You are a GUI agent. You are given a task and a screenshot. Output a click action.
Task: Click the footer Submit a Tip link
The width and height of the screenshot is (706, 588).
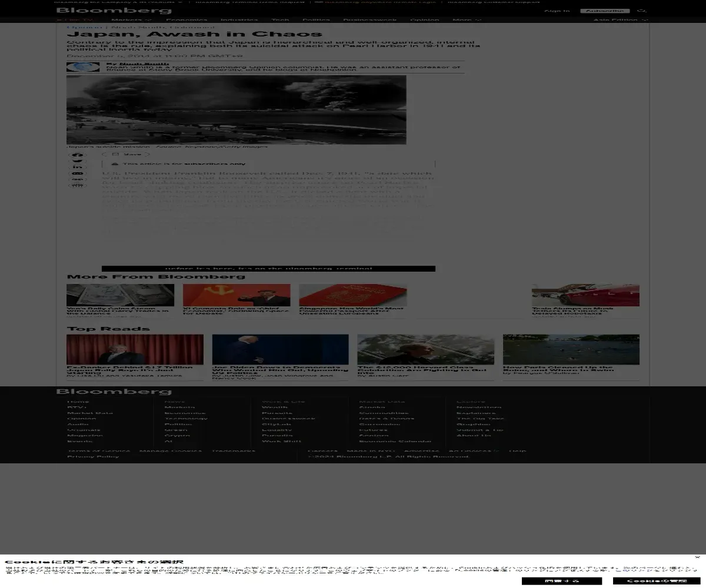point(479,430)
